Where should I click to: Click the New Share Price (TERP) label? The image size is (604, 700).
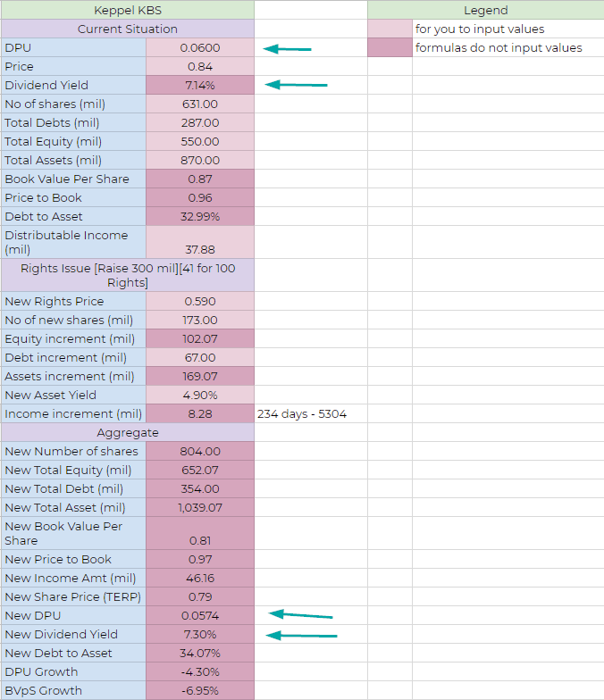coord(73,596)
